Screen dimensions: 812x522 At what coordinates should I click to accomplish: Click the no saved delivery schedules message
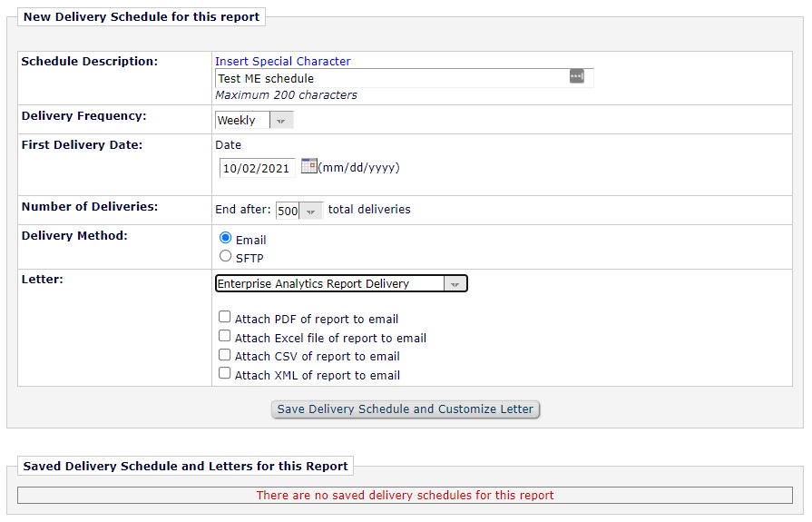[x=405, y=496]
